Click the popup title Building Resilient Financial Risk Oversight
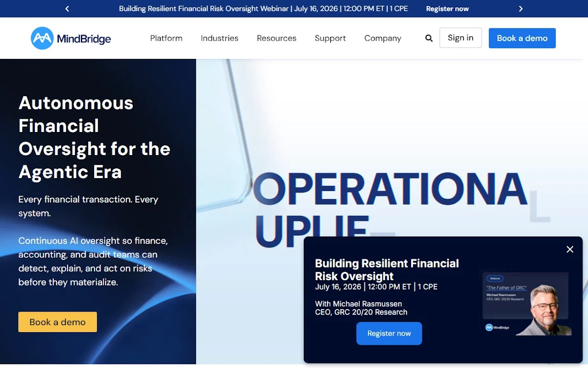The image size is (588, 368). (387, 270)
